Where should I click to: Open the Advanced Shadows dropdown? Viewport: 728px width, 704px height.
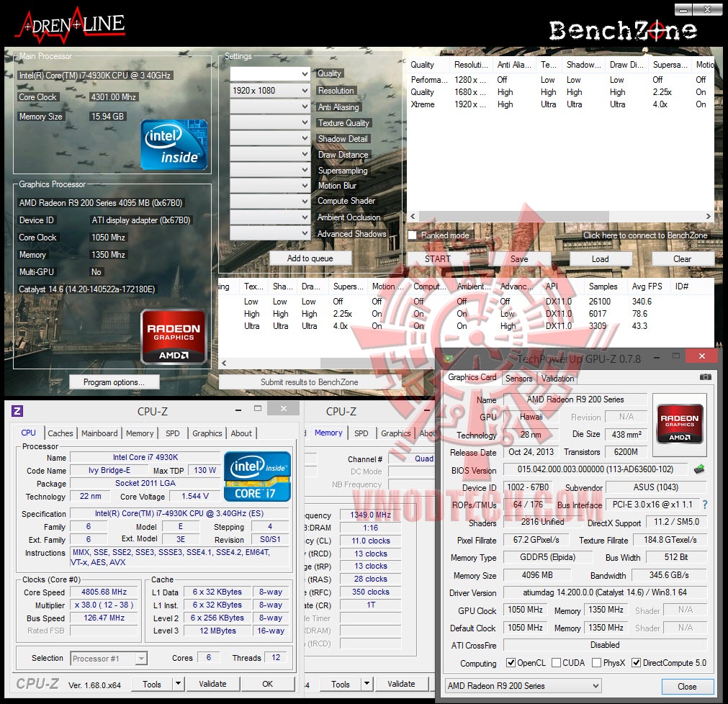270,233
